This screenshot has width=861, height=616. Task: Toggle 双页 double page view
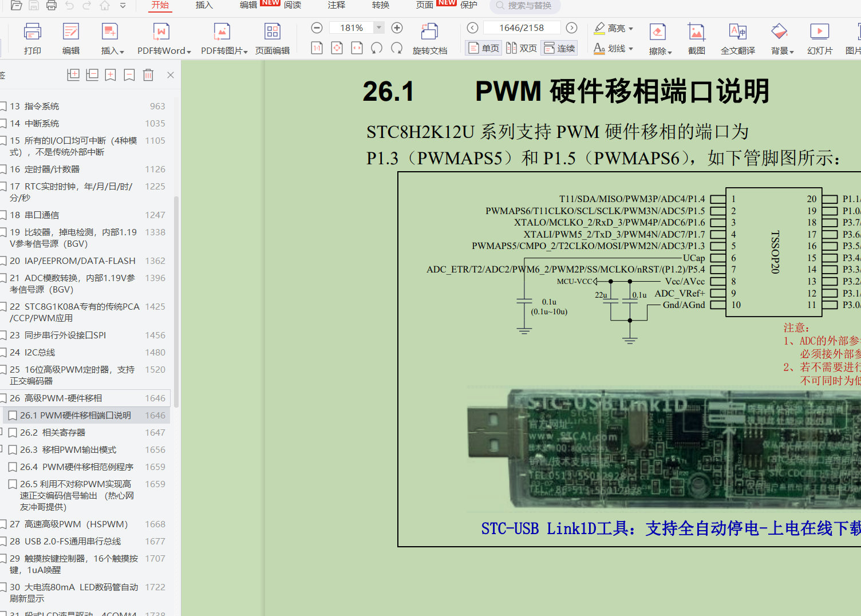pos(522,48)
